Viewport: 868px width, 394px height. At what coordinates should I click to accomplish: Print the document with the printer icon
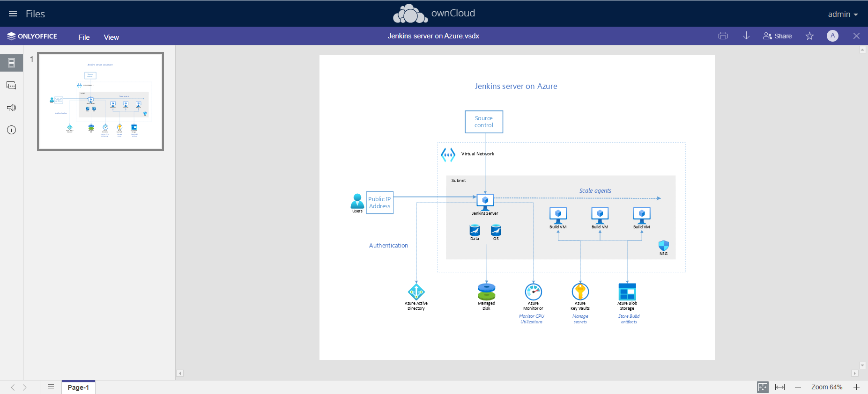click(x=723, y=36)
